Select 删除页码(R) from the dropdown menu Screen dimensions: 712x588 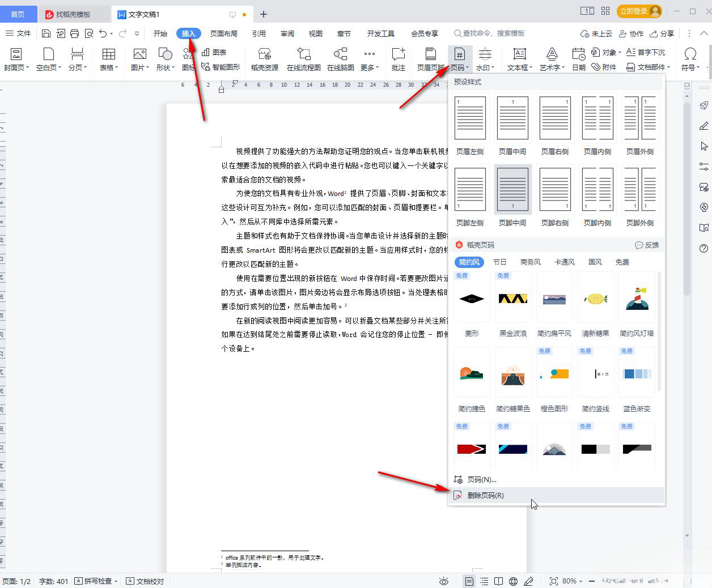(557, 495)
